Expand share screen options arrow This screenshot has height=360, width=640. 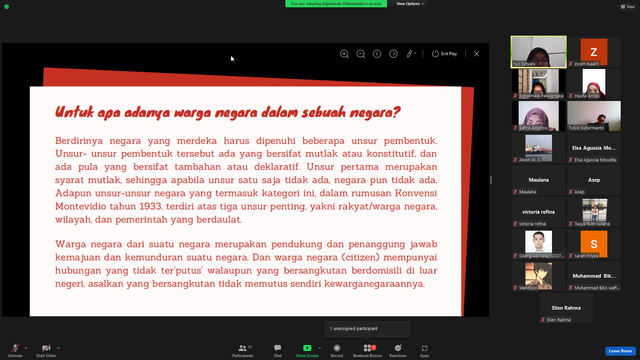click(319, 348)
